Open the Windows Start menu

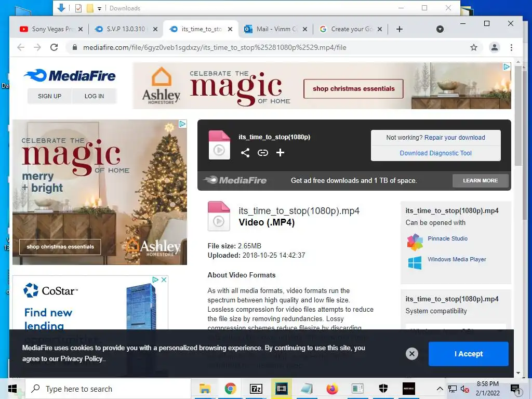point(12,389)
